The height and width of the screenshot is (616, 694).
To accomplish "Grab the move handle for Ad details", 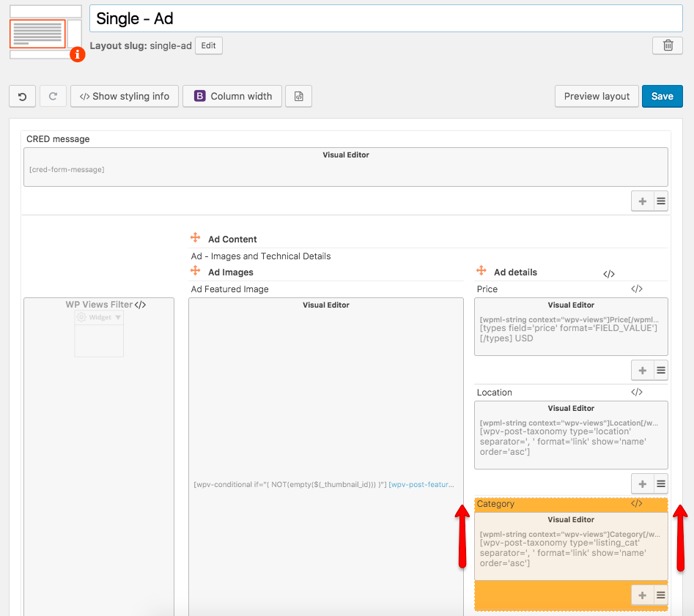I will (x=481, y=270).
